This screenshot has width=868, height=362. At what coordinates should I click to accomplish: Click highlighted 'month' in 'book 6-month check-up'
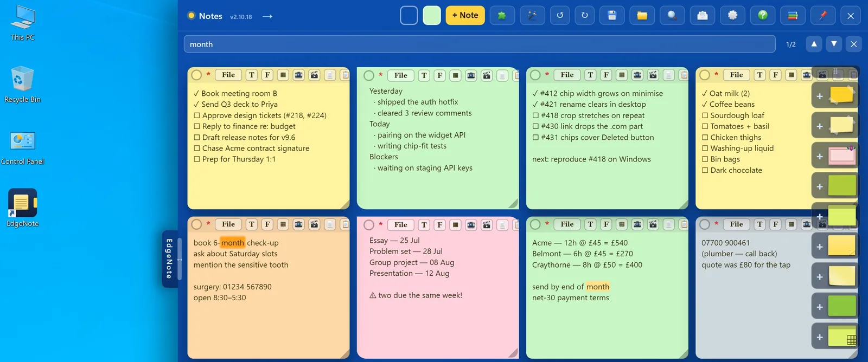pos(233,243)
